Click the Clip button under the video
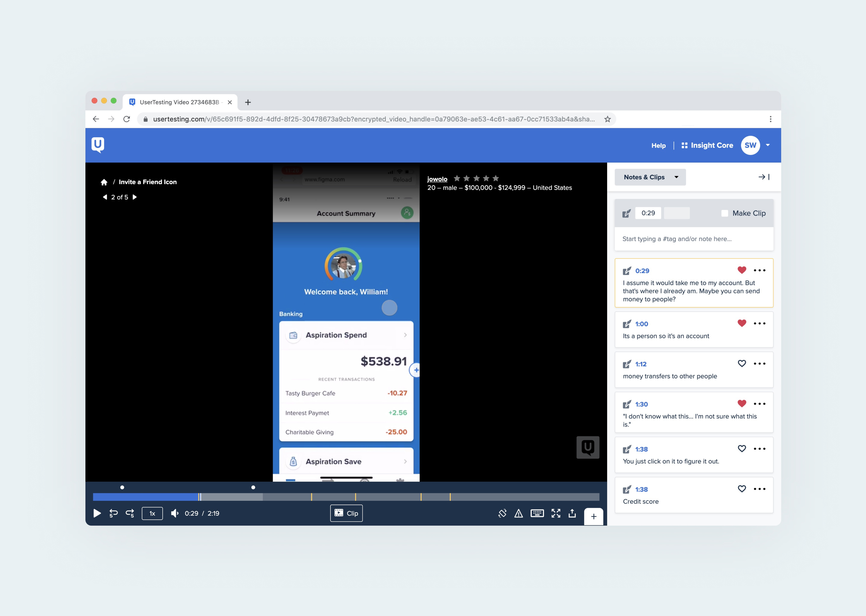 [346, 513]
